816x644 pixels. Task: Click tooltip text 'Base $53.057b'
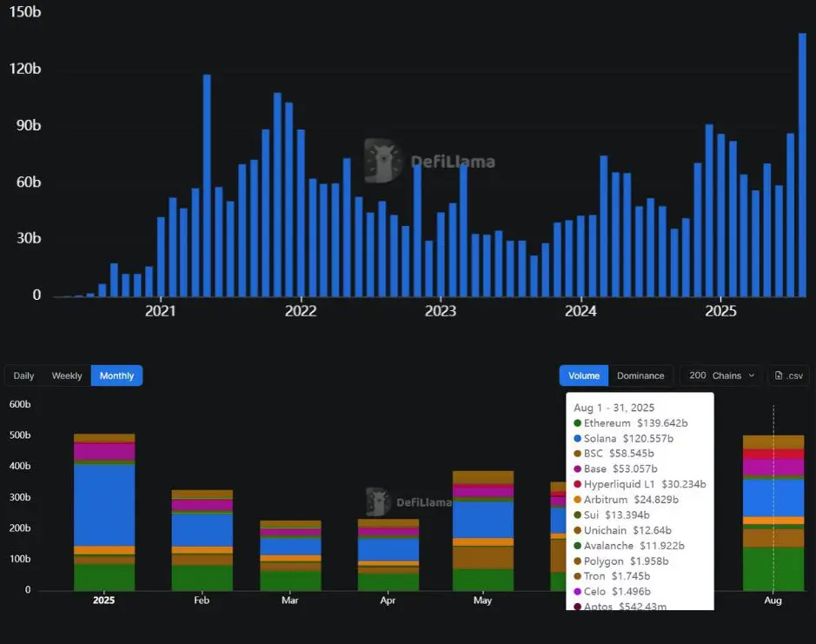[x=620, y=469]
